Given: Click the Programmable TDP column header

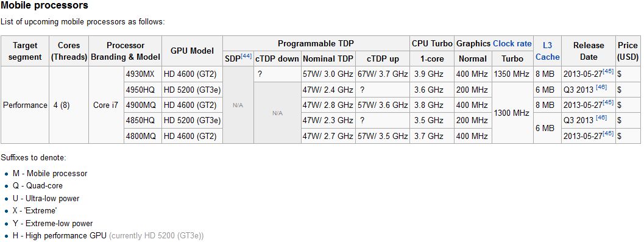Looking at the screenshot, I should click(316, 43).
